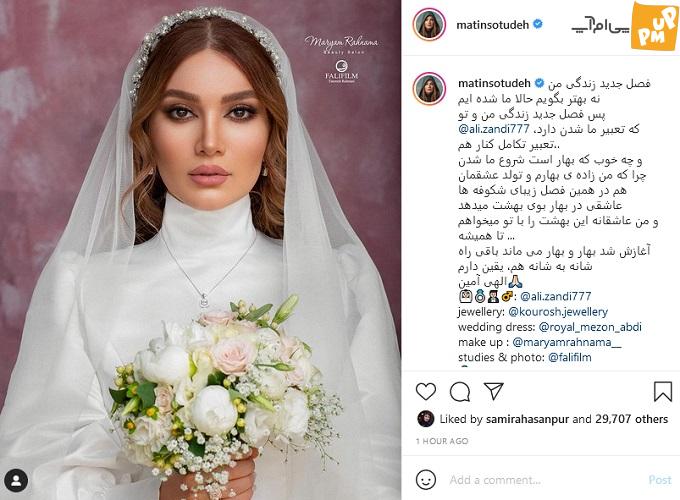Open caption author's avatar

(429, 89)
